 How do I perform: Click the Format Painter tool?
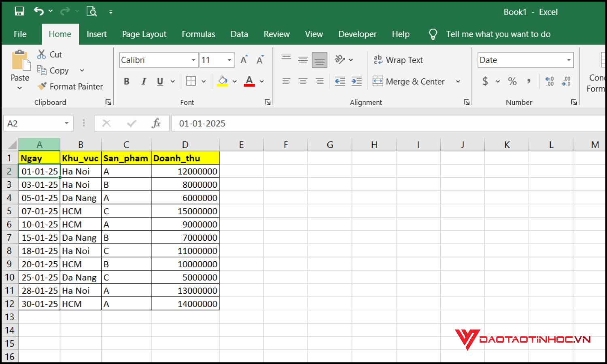pyautogui.click(x=70, y=86)
